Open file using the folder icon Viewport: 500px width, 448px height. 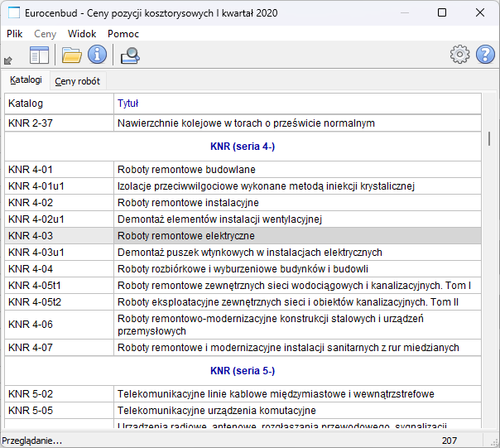[x=72, y=55]
